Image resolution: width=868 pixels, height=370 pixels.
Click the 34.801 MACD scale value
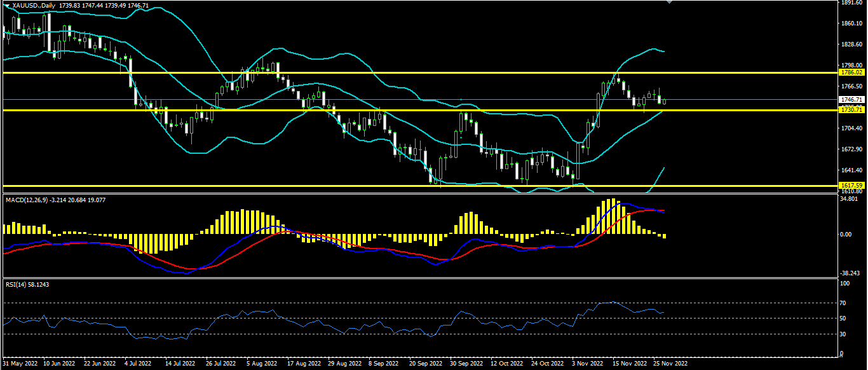[850, 199]
